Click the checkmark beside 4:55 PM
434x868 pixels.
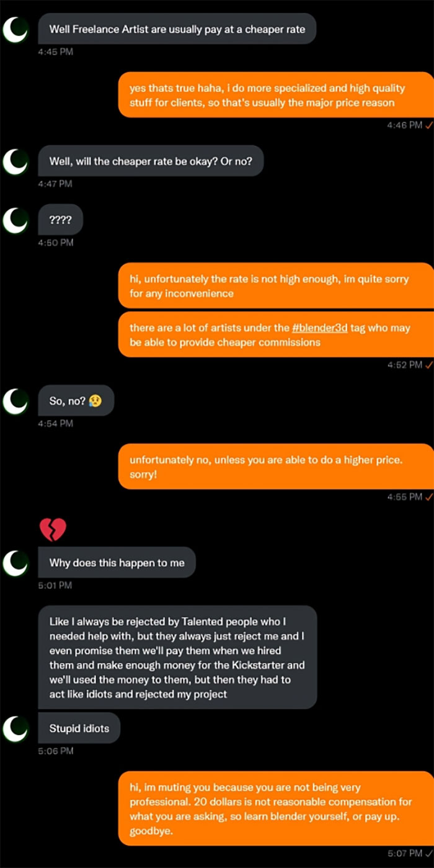coord(428,496)
